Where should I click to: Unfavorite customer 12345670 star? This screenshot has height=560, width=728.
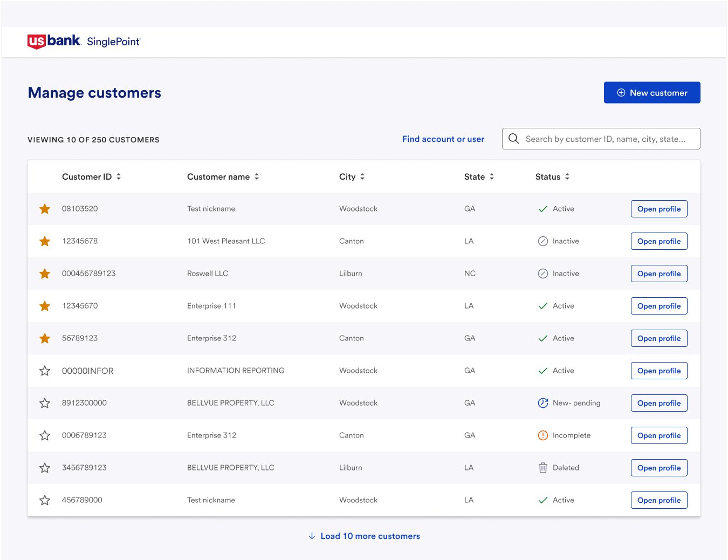(45, 306)
